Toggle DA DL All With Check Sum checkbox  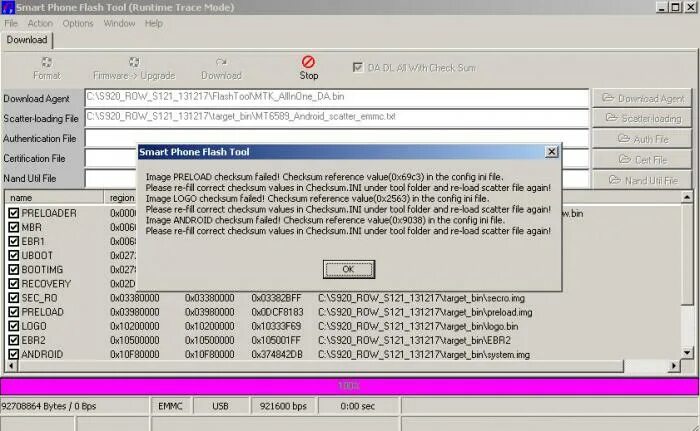pos(358,67)
